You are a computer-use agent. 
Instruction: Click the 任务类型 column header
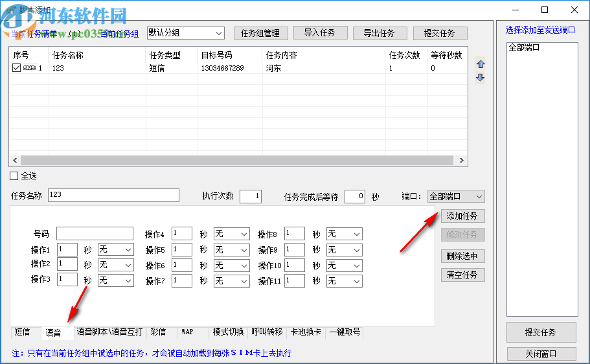(x=172, y=55)
